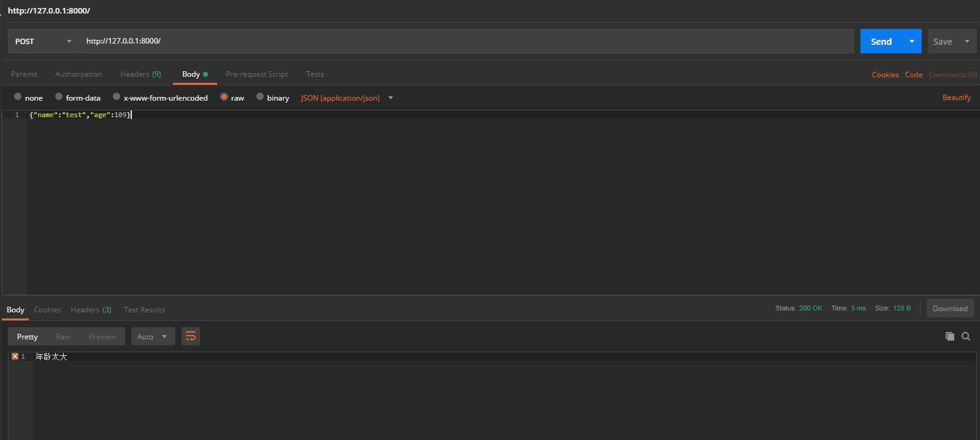Select x-www-form-urlencoded body type
This screenshot has width=980, height=440.
click(x=160, y=98)
